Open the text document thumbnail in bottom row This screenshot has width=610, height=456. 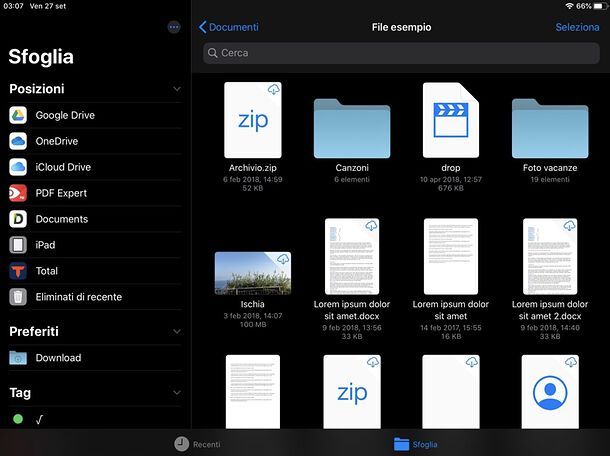pos(253,392)
